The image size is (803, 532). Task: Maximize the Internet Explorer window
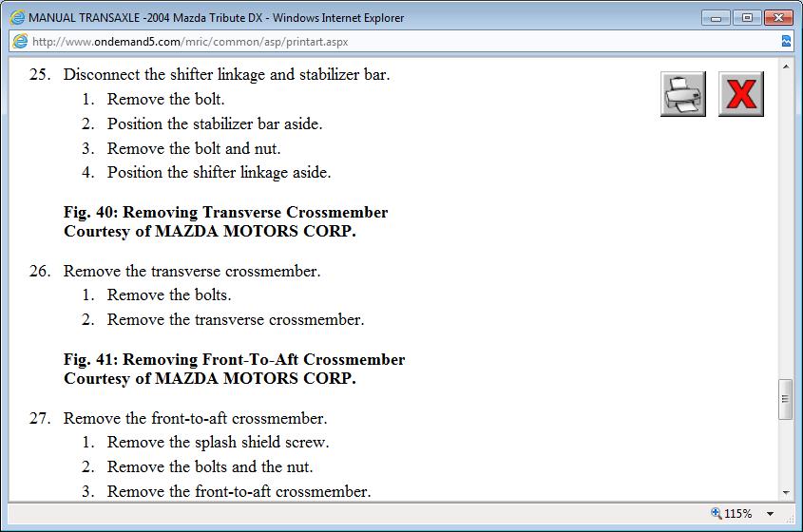point(747,18)
